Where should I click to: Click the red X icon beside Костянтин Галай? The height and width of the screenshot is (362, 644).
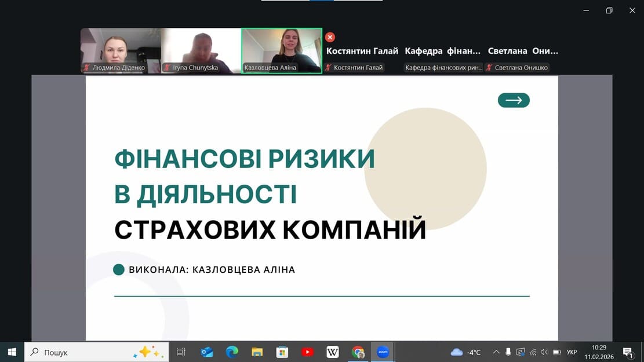click(330, 37)
